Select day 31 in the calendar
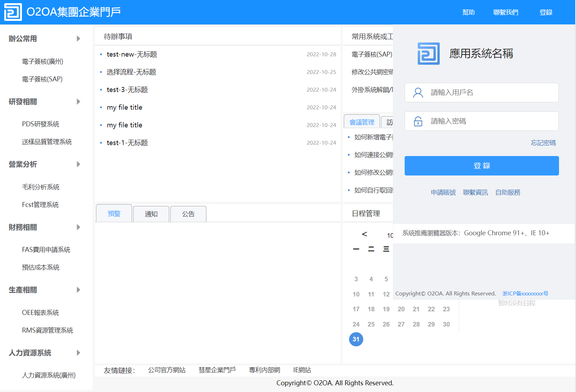 [x=356, y=339]
